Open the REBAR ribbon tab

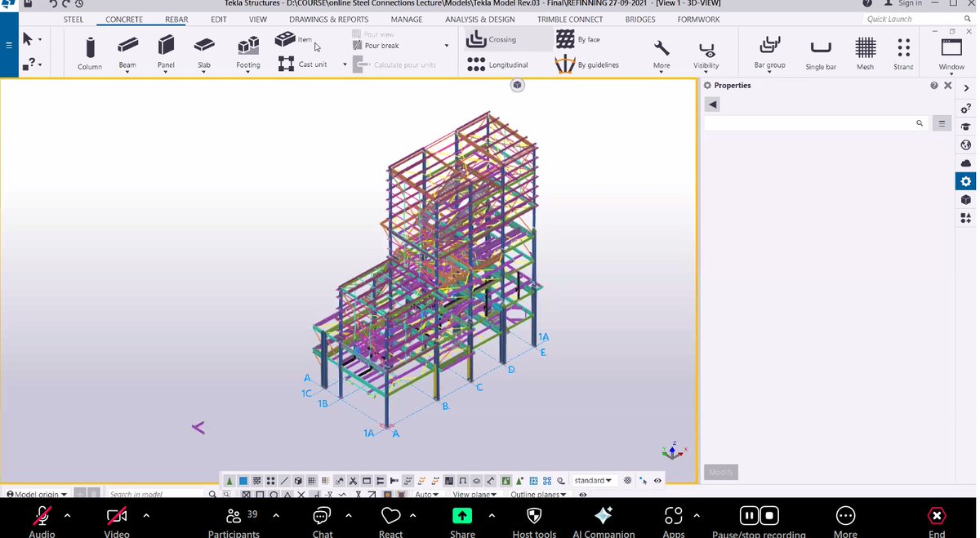(176, 20)
